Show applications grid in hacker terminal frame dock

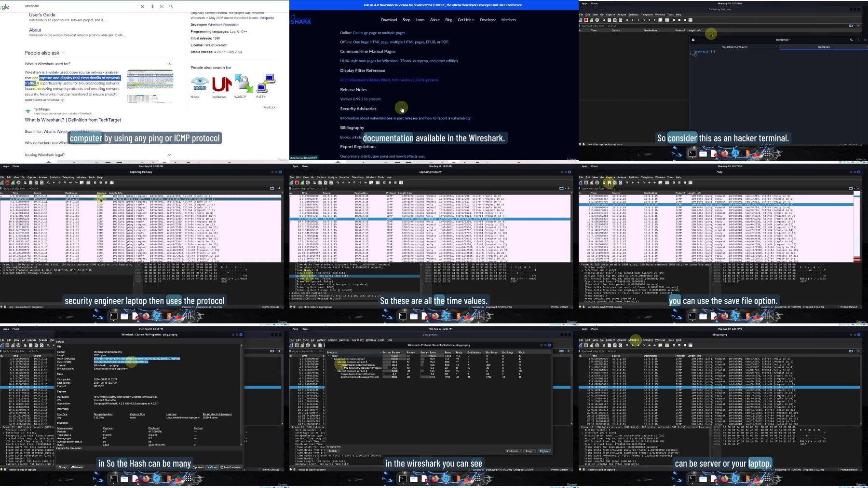pos(767,153)
